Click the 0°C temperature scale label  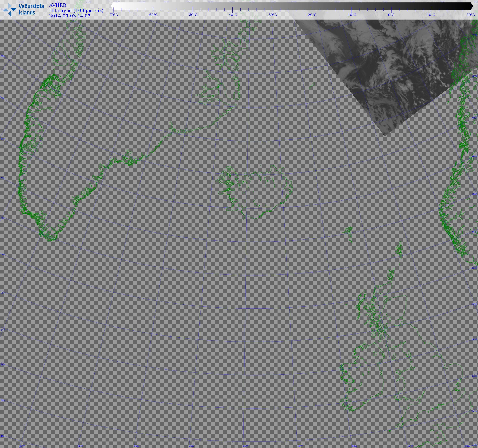[391, 15]
